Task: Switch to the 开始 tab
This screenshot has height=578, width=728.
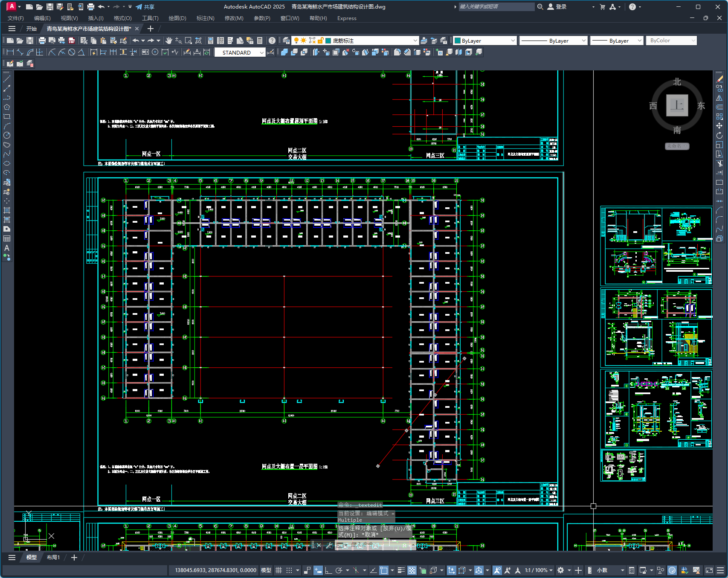Action: 32,29
